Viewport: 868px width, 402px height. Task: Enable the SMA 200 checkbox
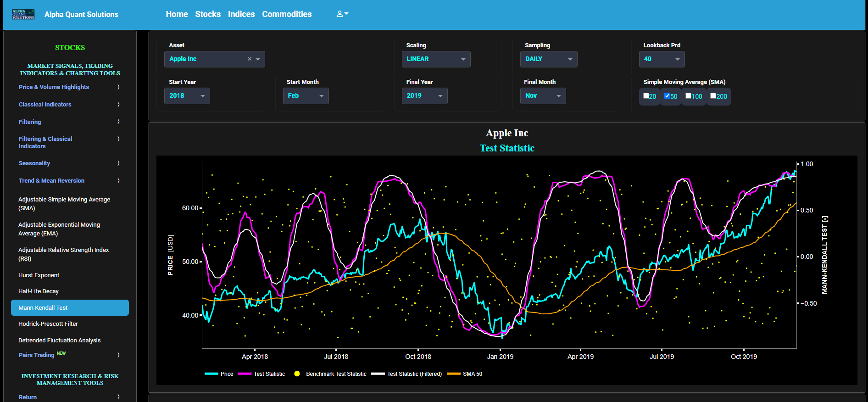point(713,96)
